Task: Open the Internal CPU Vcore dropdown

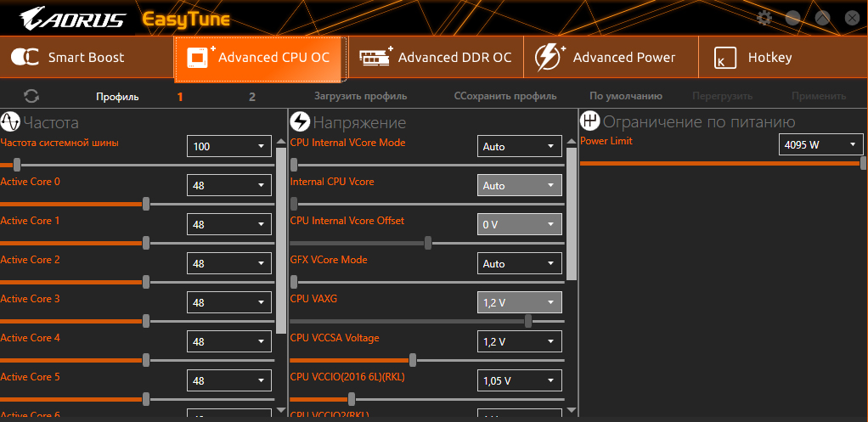Action: [x=519, y=185]
